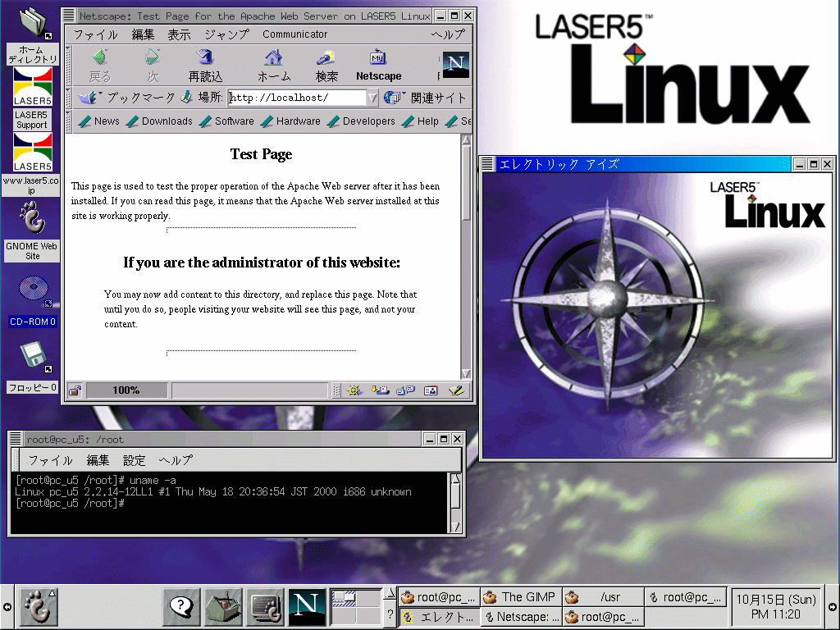Open the 関連サイト related sites dropdown
The height and width of the screenshot is (630, 840).
(426, 98)
